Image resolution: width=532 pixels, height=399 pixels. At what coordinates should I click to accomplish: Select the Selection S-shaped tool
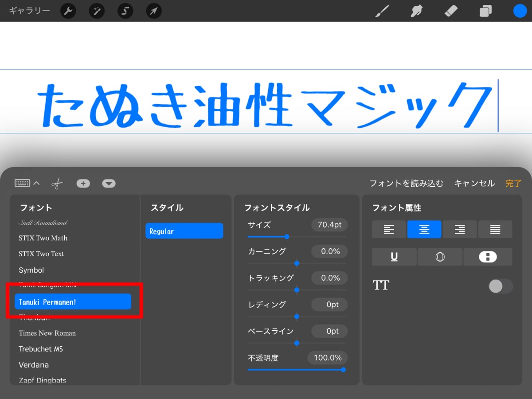tap(125, 11)
